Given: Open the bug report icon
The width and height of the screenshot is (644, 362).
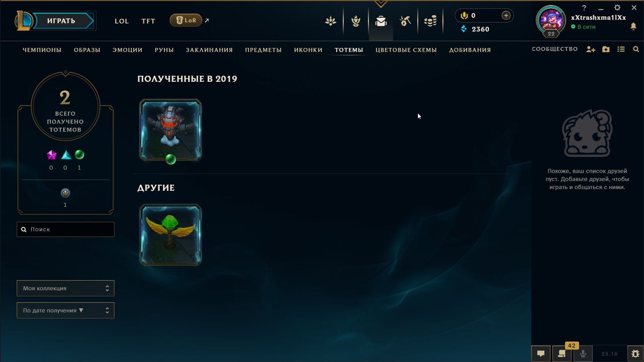Looking at the screenshot, I should [635, 354].
